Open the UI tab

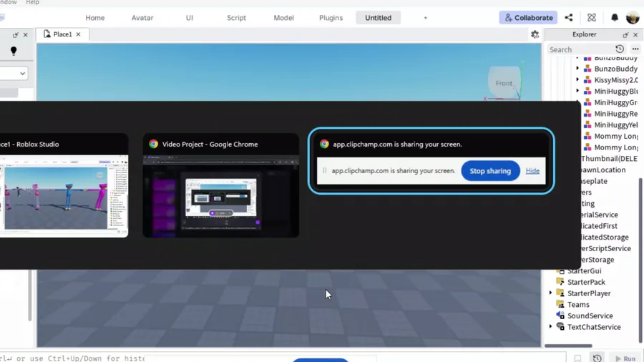(x=190, y=18)
